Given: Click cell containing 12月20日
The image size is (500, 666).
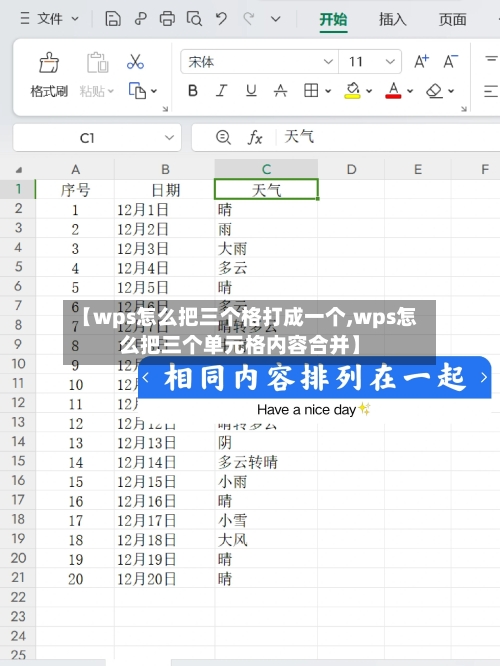Looking at the screenshot, I should (164, 579).
